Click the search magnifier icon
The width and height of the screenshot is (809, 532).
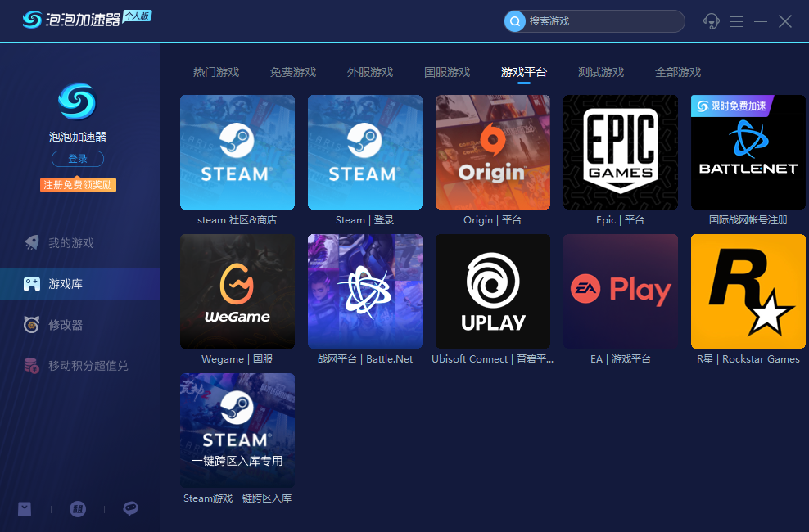[x=514, y=21]
